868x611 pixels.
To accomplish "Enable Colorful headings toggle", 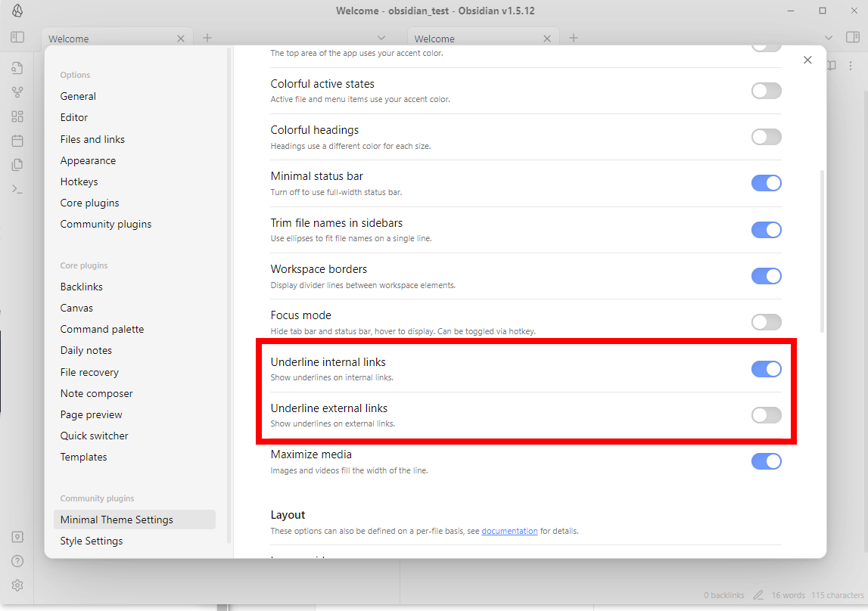I will pos(766,137).
